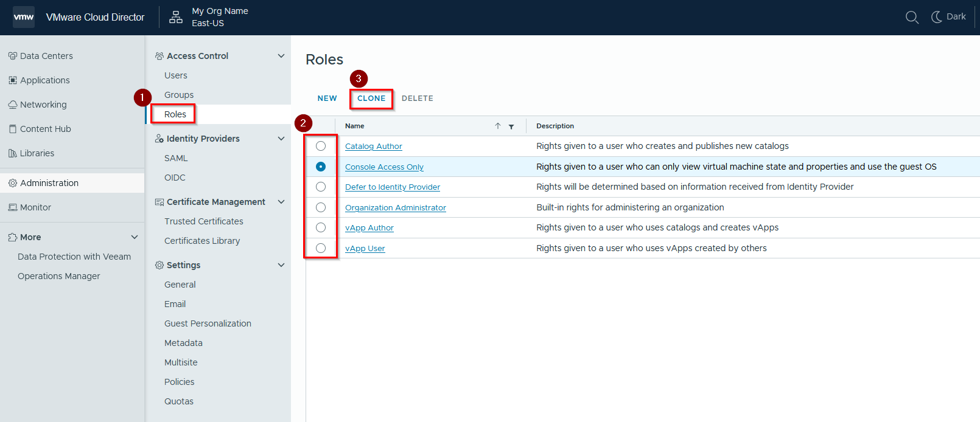The image size is (980, 422).
Task: Collapse the Access Control section
Action: (281, 56)
